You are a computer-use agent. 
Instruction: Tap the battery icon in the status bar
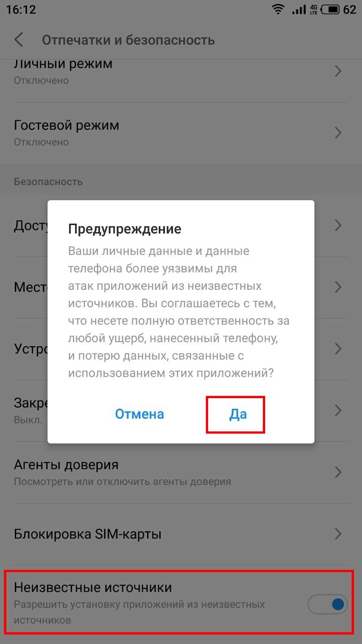330,9
